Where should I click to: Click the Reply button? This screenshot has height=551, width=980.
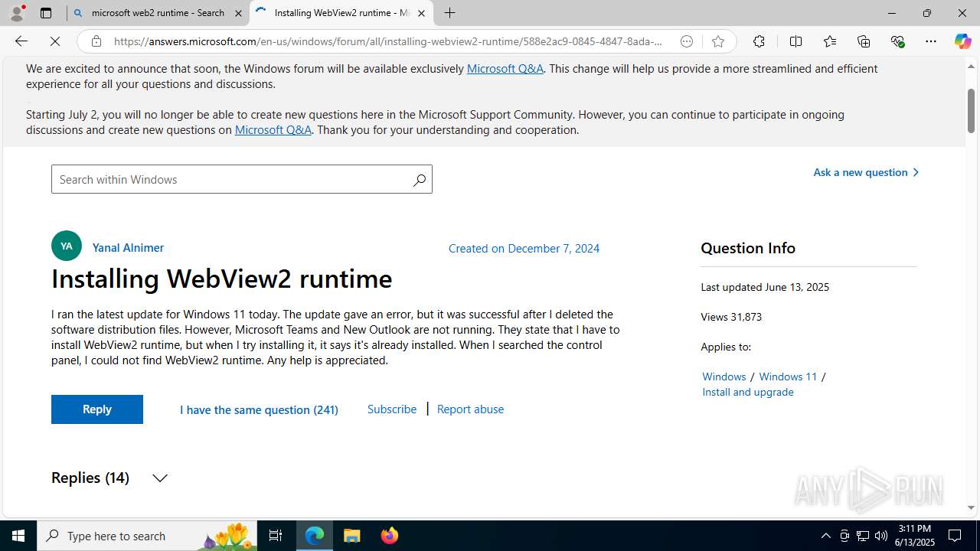tap(97, 409)
